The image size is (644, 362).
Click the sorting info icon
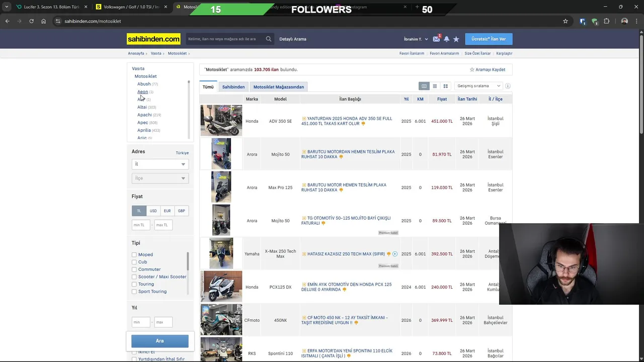508,86
